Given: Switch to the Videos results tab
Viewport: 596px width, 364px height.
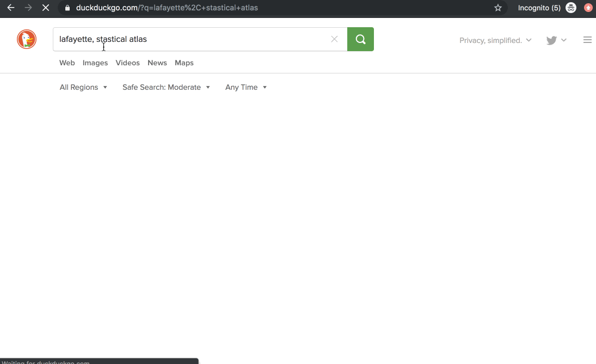Looking at the screenshot, I should click(x=128, y=63).
